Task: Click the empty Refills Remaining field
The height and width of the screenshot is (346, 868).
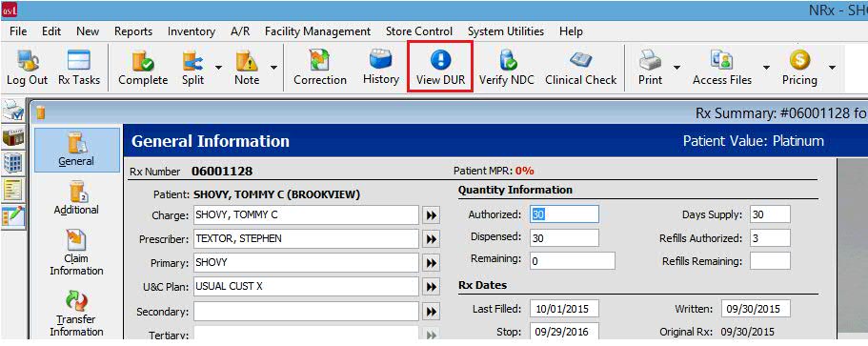Action: click(x=770, y=261)
